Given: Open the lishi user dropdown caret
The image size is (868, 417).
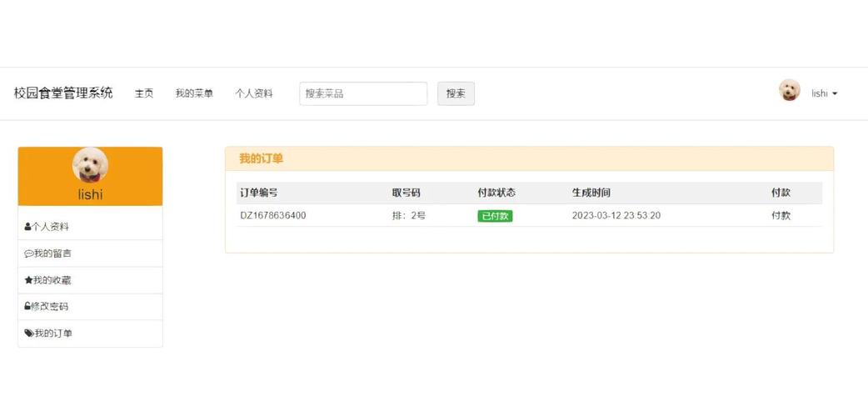Looking at the screenshot, I should pyautogui.click(x=835, y=93).
